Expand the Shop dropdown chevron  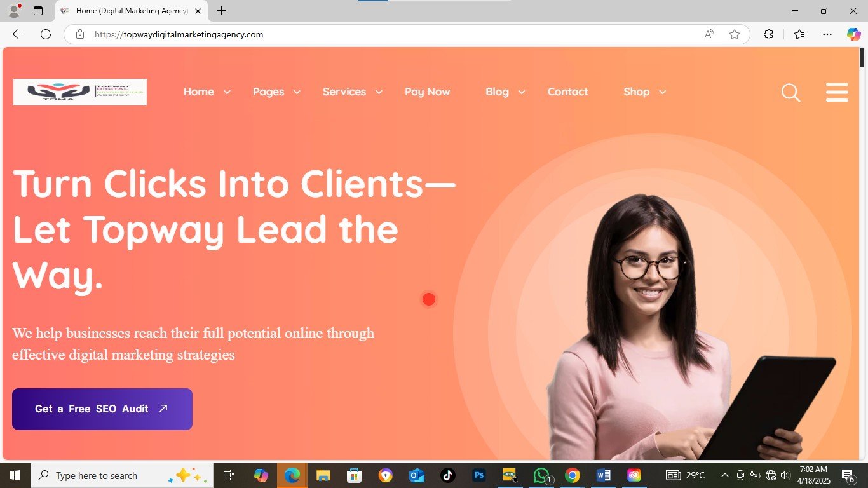(x=662, y=92)
